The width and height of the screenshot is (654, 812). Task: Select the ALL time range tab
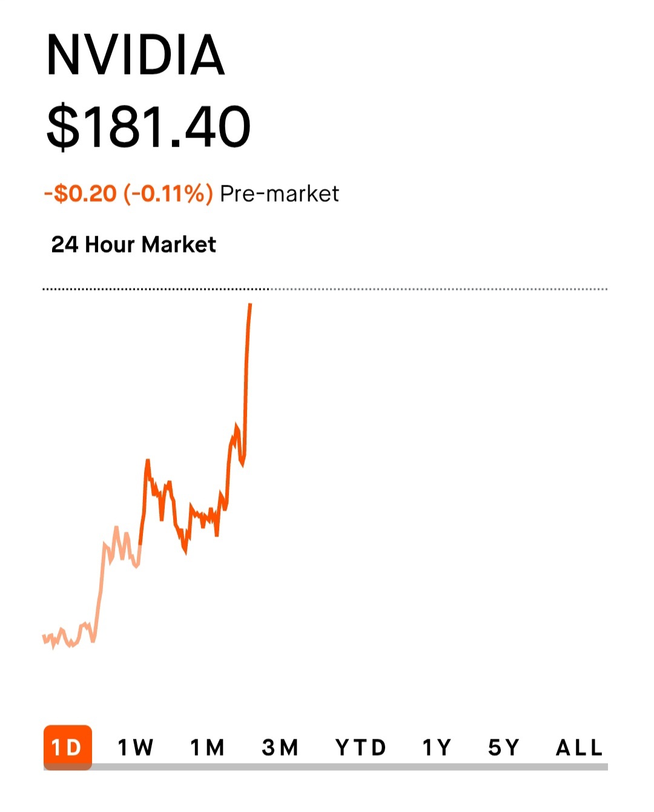[579, 748]
